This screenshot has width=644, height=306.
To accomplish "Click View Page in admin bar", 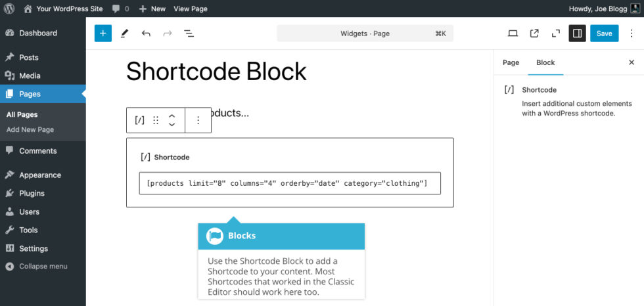I will pyautogui.click(x=191, y=9).
